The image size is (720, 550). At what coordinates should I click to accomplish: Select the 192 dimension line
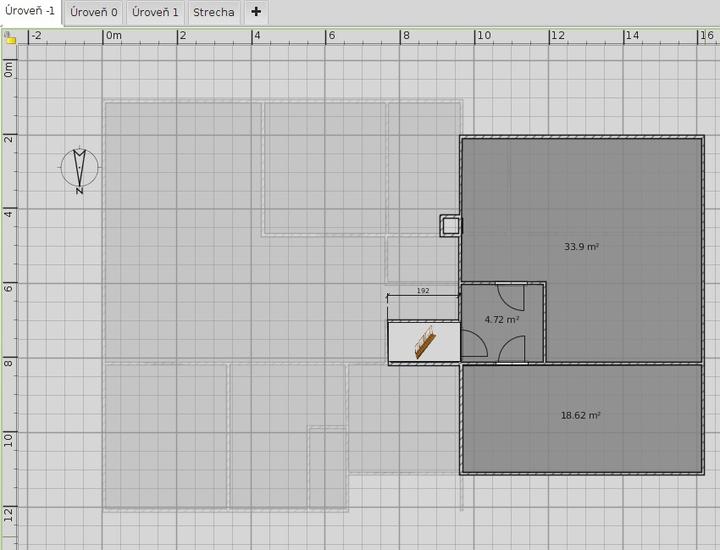point(423,296)
